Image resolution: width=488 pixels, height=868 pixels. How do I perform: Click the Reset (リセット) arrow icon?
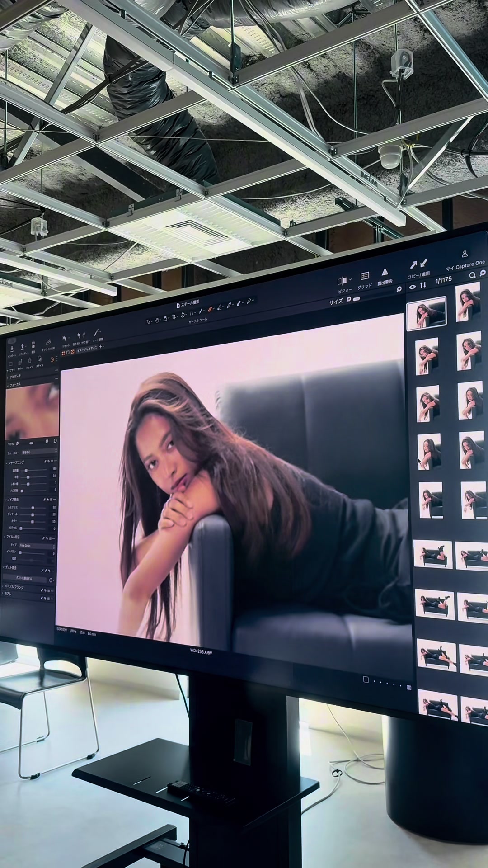[x=65, y=338]
